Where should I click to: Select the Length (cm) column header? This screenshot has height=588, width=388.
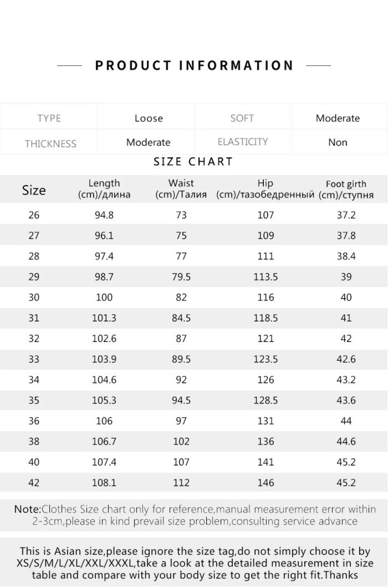[x=104, y=189]
